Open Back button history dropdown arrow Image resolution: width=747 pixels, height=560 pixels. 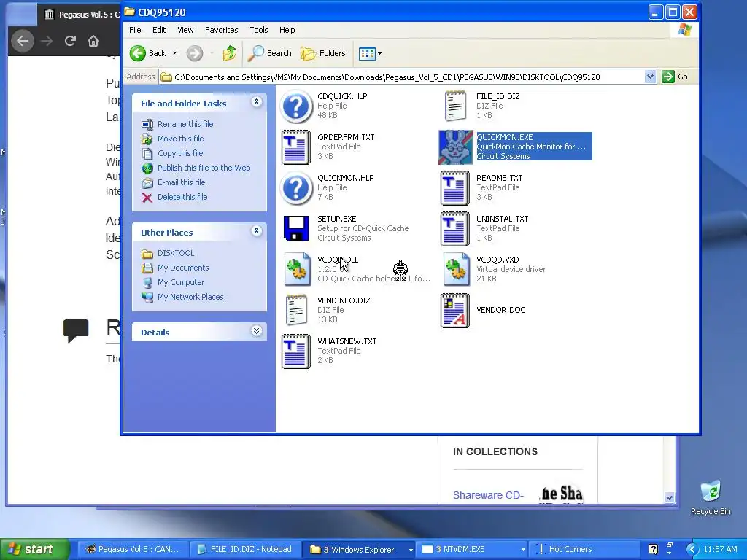pos(175,53)
